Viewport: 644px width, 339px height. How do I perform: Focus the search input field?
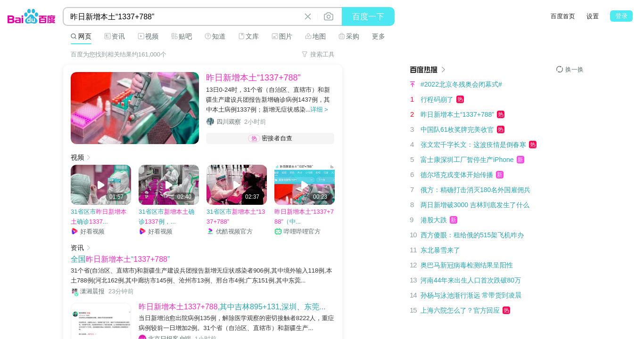(x=184, y=16)
